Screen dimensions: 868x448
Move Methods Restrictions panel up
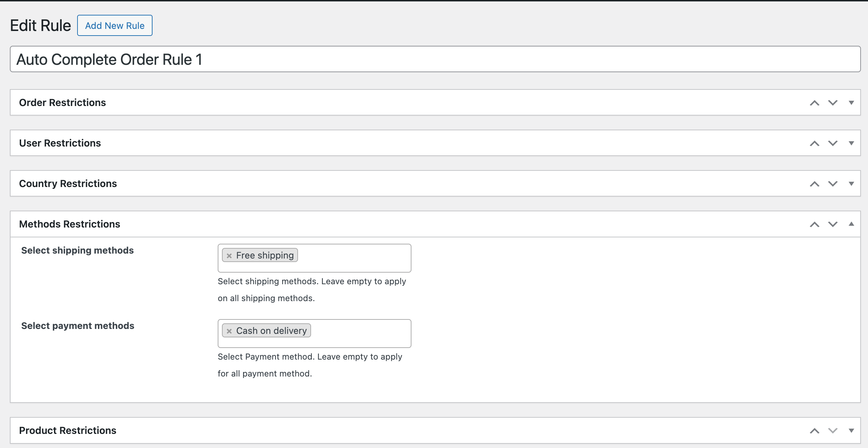coord(814,224)
